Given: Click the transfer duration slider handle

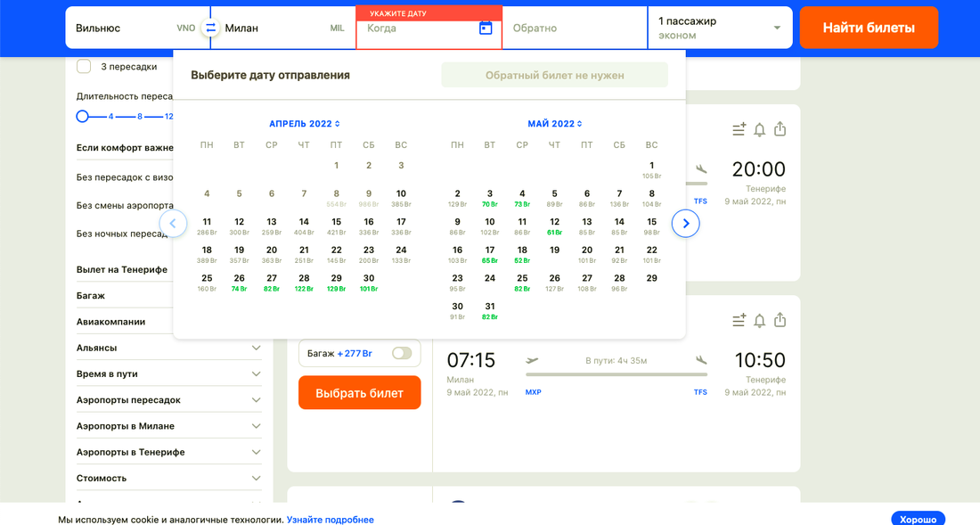Looking at the screenshot, I should tap(83, 116).
